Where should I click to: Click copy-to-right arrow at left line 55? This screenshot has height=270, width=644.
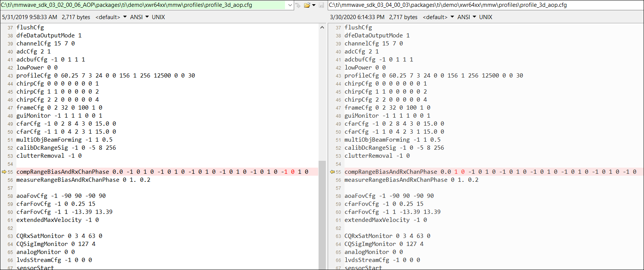pyautogui.click(x=4, y=172)
